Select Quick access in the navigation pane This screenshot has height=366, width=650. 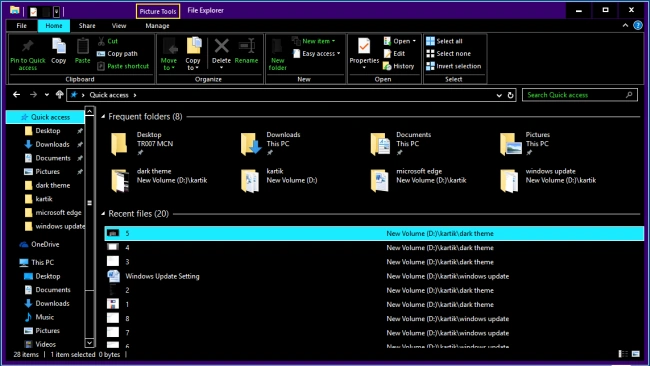[45, 117]
